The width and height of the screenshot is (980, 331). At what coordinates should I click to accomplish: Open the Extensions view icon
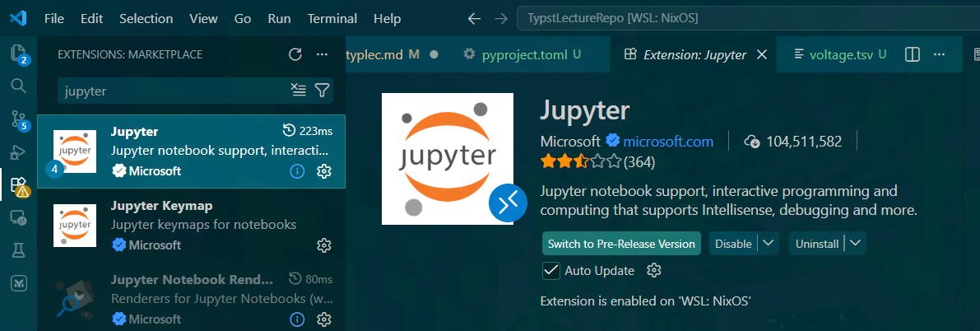click(19, 185)
